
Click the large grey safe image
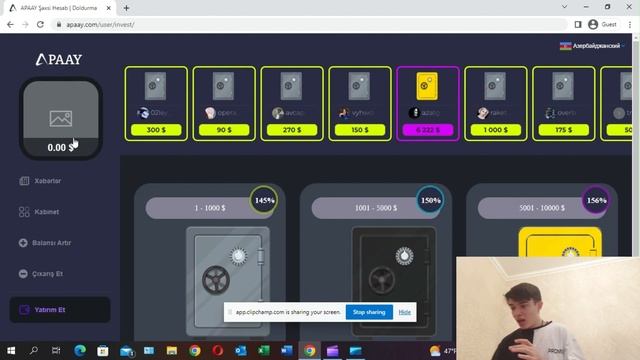coord(228,282)
